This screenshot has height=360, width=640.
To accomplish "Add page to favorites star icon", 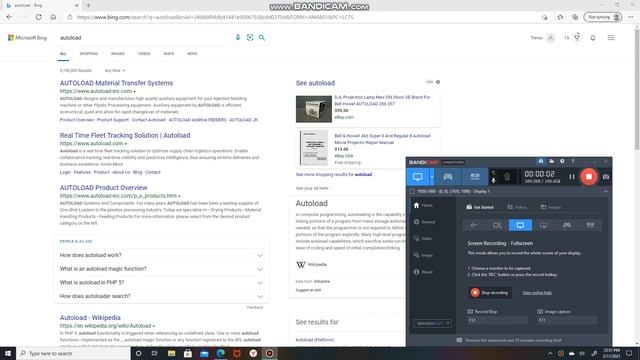I will 560,17.
